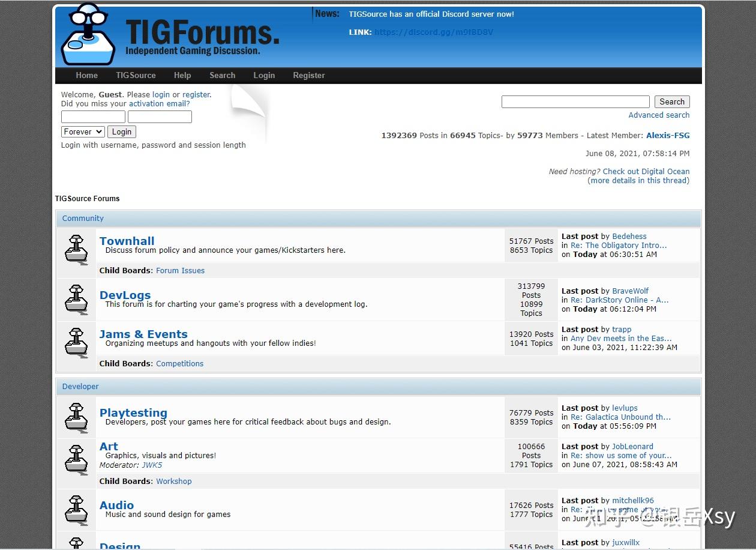
Task: Open the Advanced search link
Action: [659, 115]
